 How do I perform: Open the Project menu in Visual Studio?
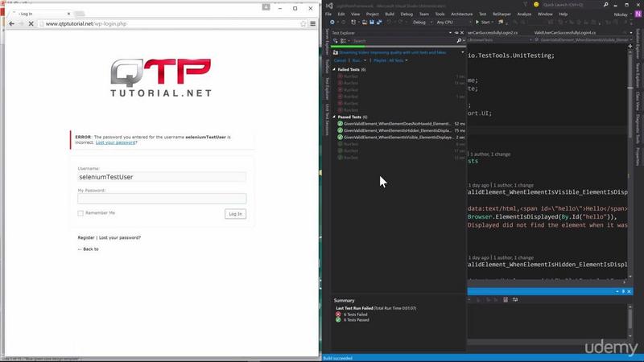(x=372, y=14)
